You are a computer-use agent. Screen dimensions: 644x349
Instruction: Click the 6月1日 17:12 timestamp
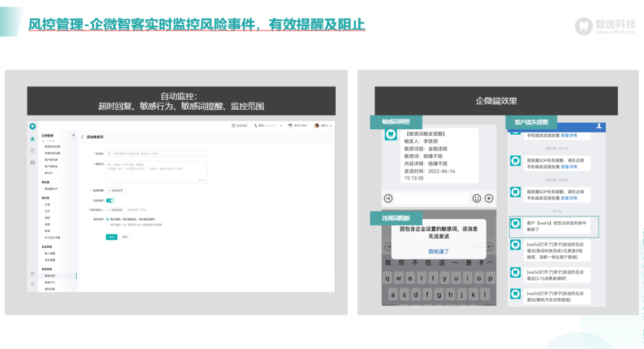[556, 148]
